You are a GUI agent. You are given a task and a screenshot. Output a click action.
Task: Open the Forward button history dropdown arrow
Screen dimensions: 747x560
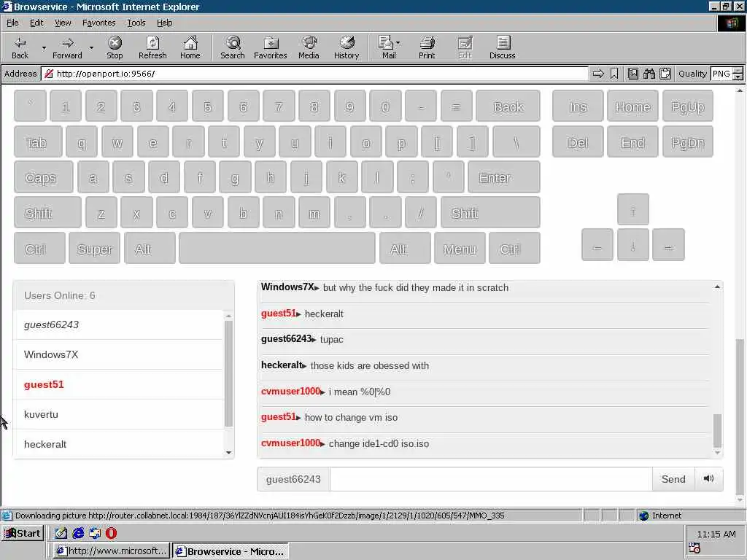91,47
